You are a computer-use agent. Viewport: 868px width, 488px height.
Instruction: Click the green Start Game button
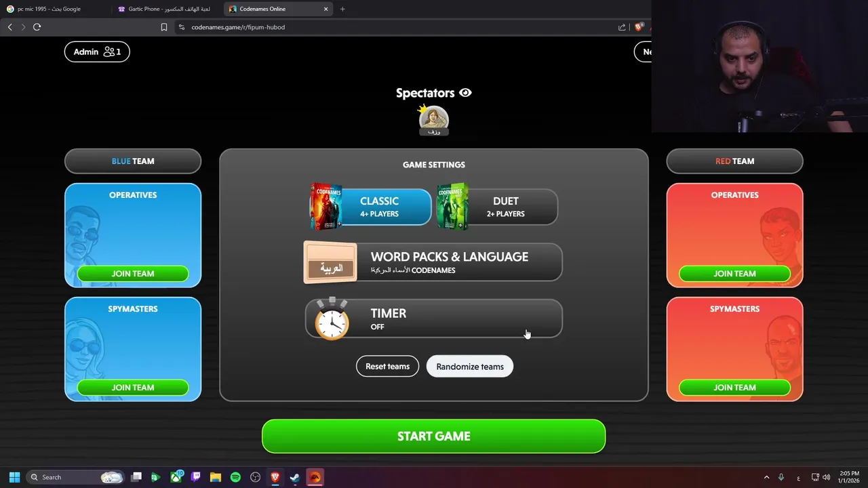(x=434, y=436)
